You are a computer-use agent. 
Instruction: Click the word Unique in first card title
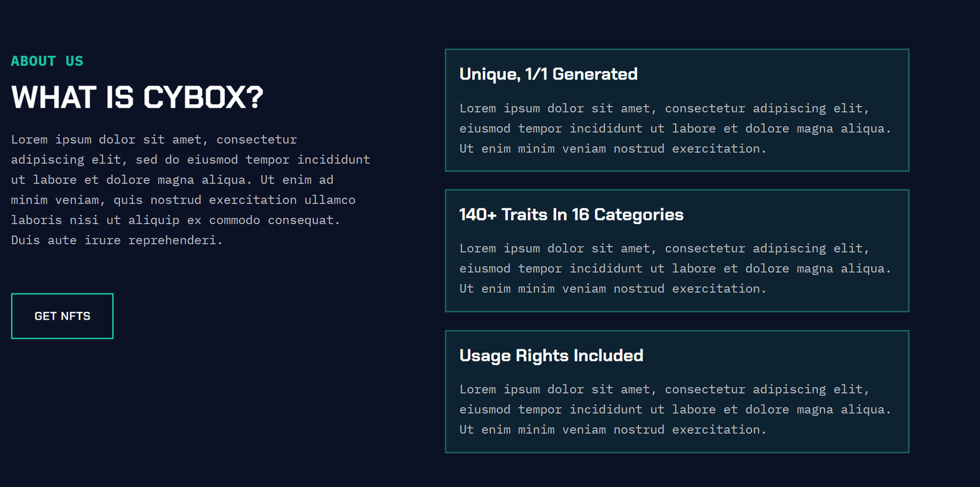click(x=489, y=74)
